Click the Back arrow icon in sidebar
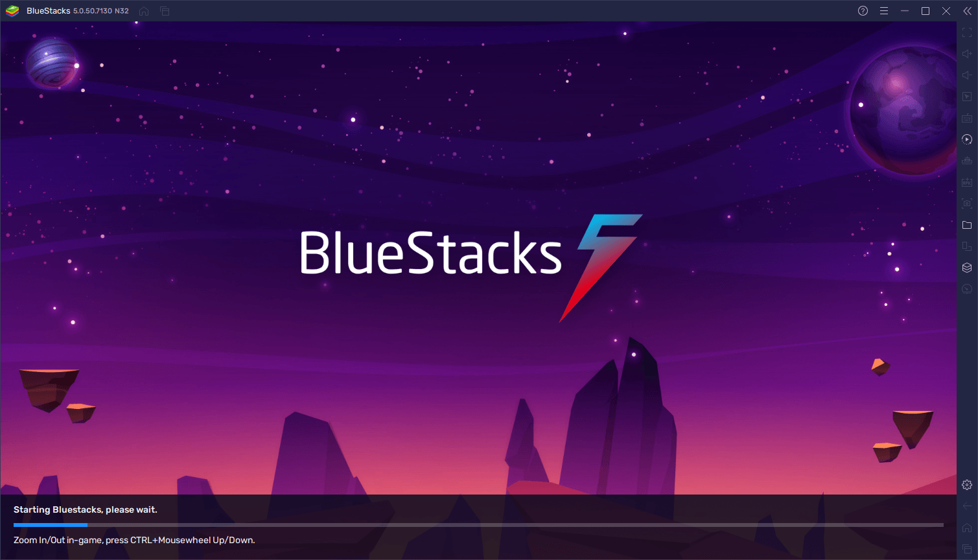 point(967,506)
